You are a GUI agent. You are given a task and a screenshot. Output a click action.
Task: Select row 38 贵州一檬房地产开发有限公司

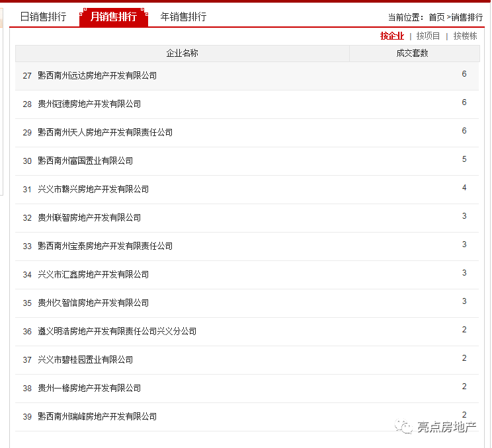tap(247, 389)
